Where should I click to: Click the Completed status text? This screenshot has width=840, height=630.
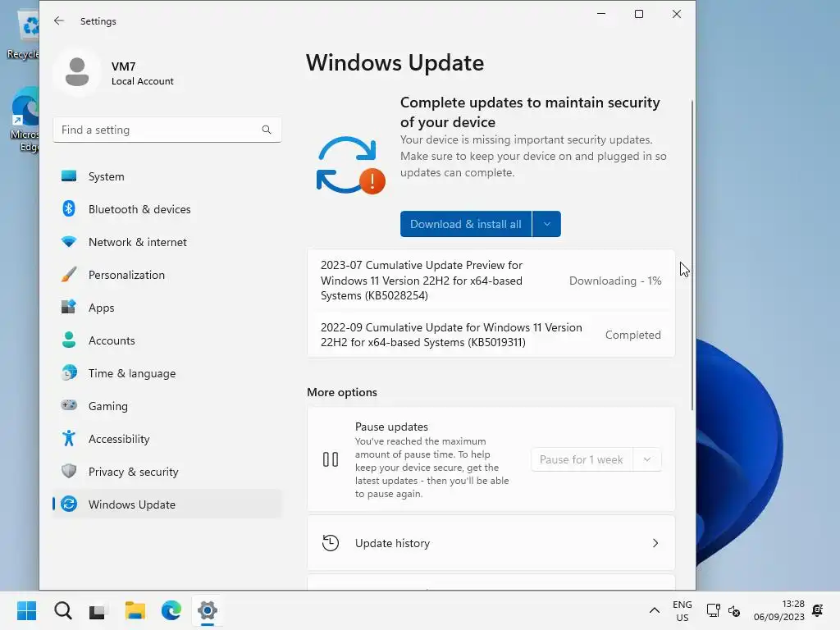[632, 335]
